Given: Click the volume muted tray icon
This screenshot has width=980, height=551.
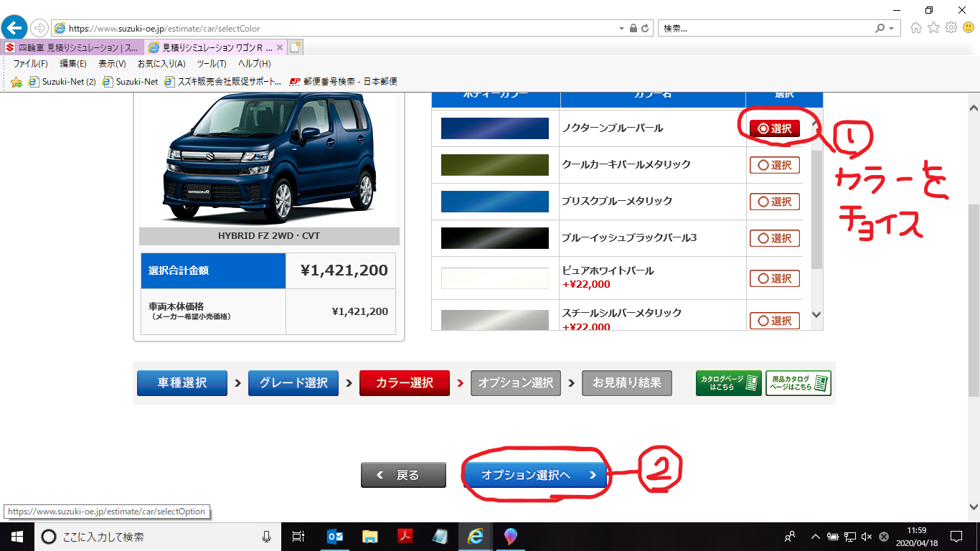Looking at the screenshot, I should click(x=867, y=536).
